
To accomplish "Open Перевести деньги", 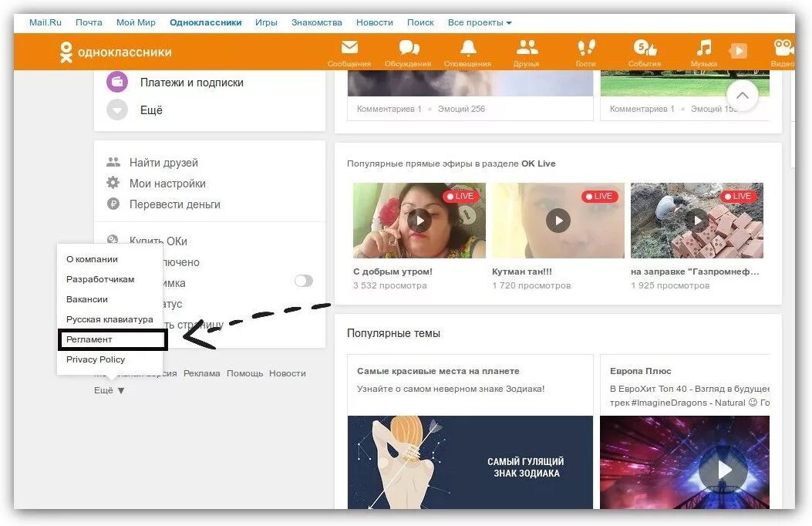I will click(x=174, y=204).
